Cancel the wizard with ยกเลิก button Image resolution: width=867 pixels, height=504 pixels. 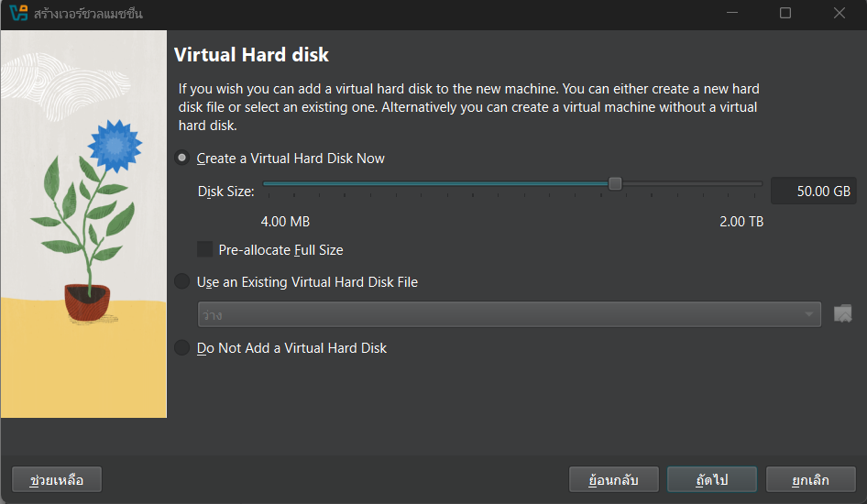click(x=810, y=480)
